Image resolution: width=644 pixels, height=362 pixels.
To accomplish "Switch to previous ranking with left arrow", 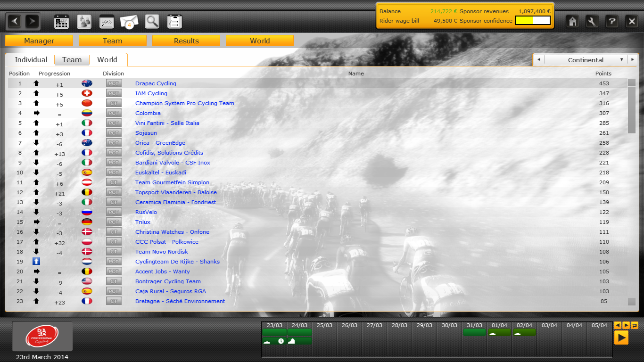I will (x=538, y=60).
